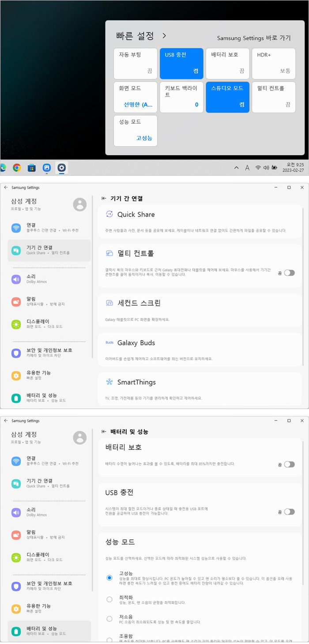Open 보안 및 개인정보 보호 in 배터리 및 성능 window
The height and width of the screenshot is (644, 309).
[x=49, y=586]
